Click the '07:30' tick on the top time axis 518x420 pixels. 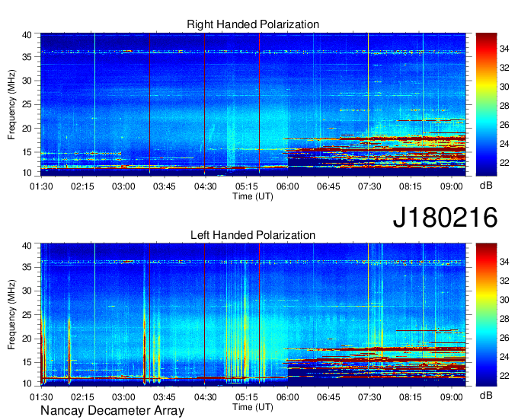click(x=369, y=186)
